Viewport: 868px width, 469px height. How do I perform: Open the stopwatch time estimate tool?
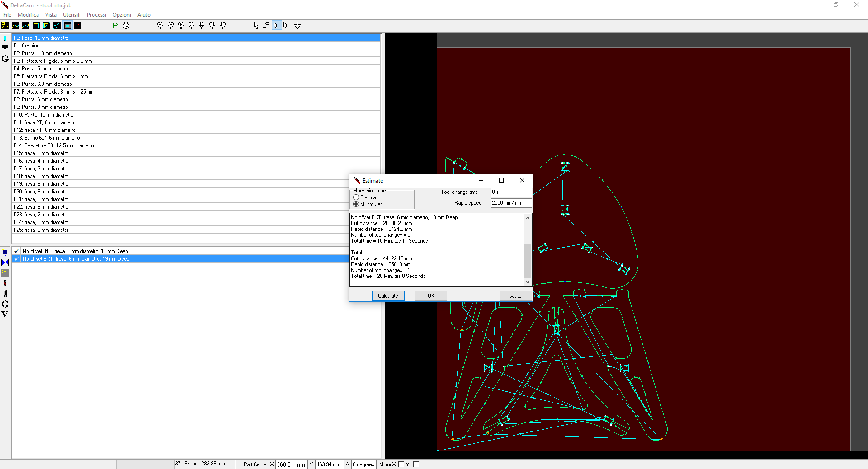126,25
